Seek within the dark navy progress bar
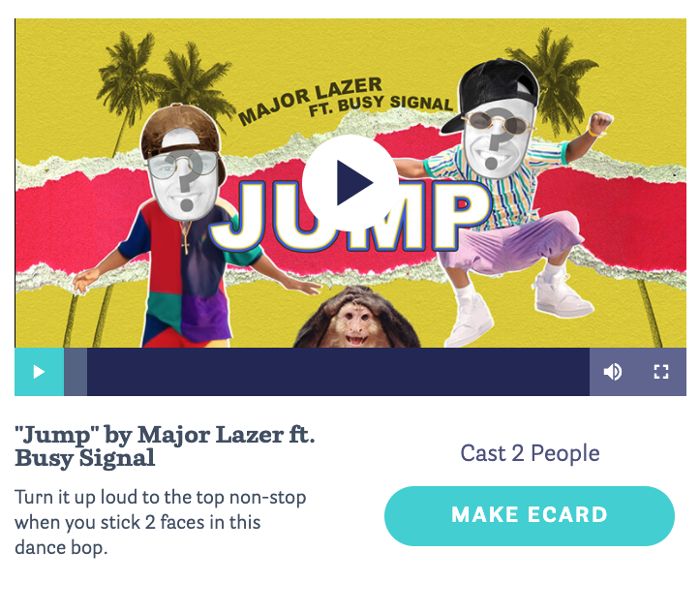 [x=338, y=372]
